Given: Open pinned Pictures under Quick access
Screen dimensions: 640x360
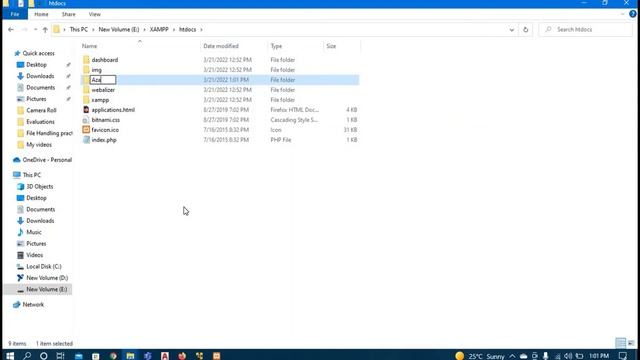Looking at the screenshot, I should coord(36,99).
